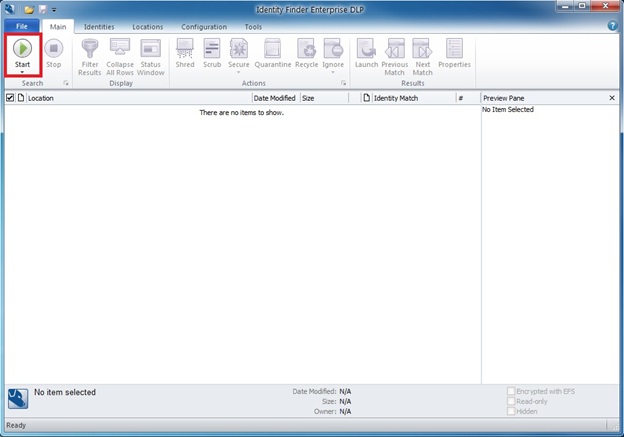Screen dimensions: 624x437
Task: Sort by Location column header
Action: (x=139, y=98)
